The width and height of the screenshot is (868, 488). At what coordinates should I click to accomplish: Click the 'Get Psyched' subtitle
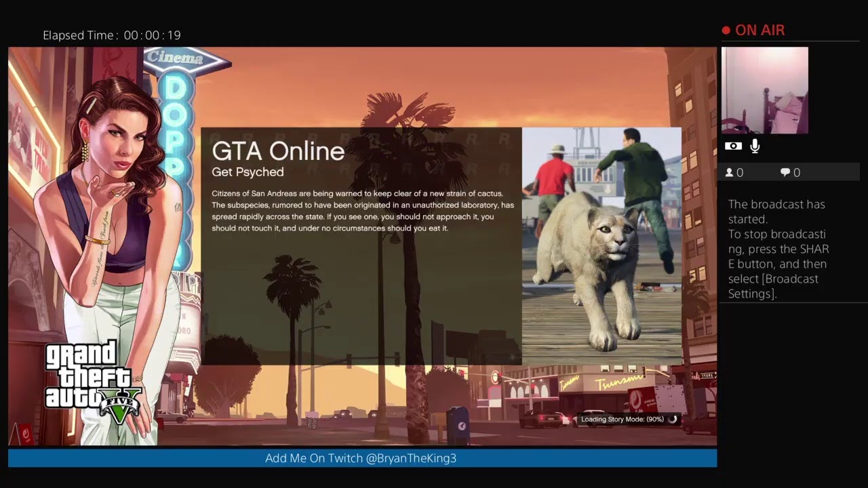click(x=248, y=172)
